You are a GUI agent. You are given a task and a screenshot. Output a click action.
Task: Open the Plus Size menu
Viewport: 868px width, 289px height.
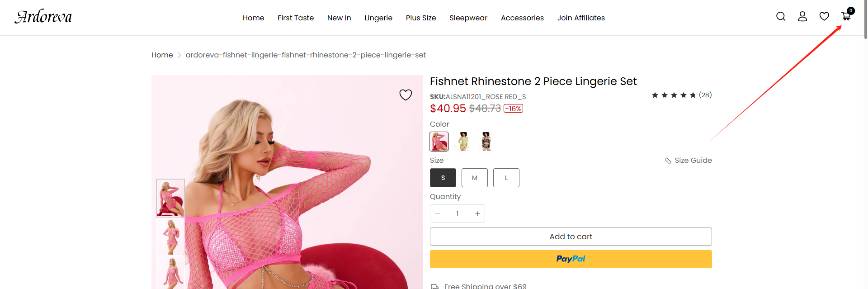421,18
